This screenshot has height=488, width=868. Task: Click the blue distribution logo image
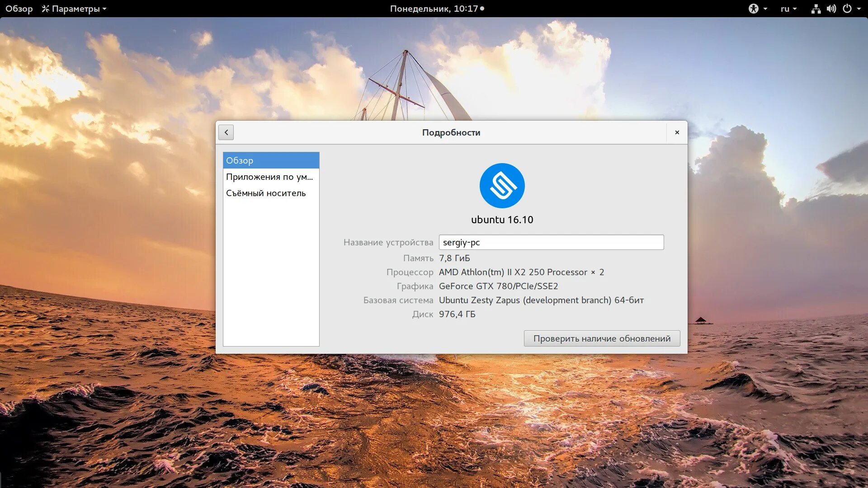click(x=502, y=186)
